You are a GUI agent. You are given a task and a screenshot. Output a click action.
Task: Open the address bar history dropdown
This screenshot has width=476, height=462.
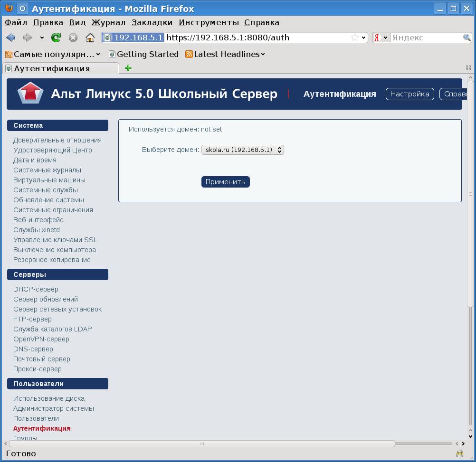pyautogui.click(x=364, y=38)
